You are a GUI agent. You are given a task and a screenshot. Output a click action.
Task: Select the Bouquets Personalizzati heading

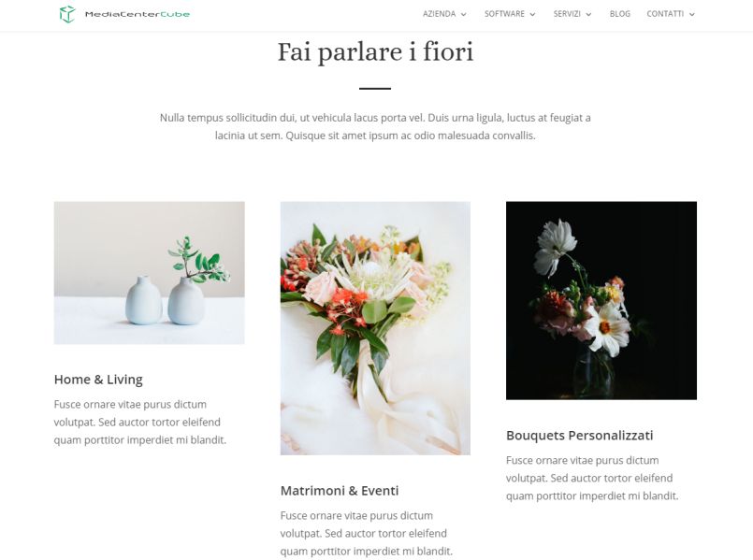click(580, 436)
